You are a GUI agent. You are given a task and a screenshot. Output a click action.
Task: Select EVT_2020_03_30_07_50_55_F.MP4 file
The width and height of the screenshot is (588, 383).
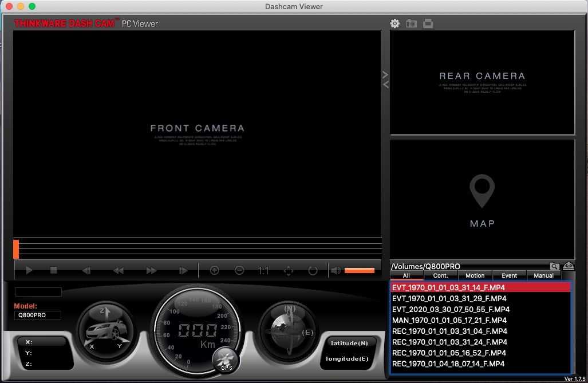pos(481,310)
